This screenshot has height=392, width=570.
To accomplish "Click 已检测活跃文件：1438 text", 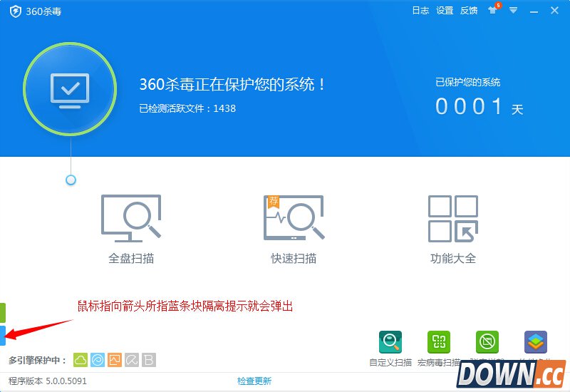I will [x=187, y=108].
